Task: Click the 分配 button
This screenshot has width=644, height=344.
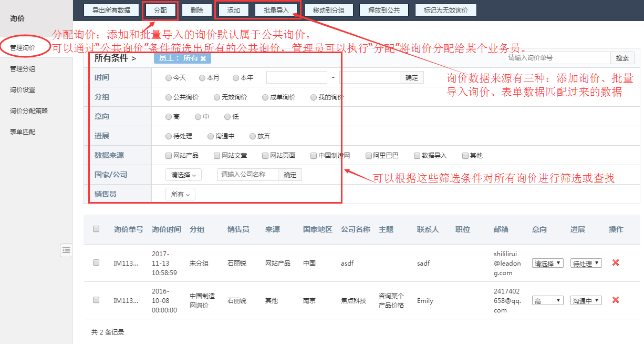Action: pos(160,10)
